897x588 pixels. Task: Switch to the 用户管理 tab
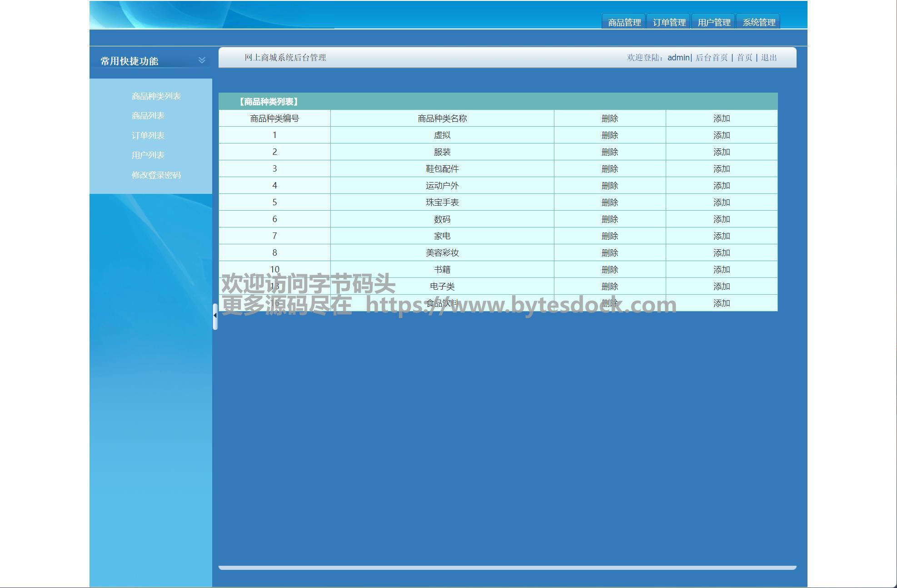coord(713,22)
